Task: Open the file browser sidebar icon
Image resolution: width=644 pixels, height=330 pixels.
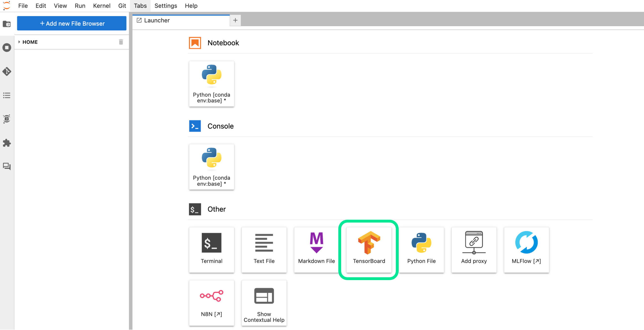Action: [x=7, y=24]
